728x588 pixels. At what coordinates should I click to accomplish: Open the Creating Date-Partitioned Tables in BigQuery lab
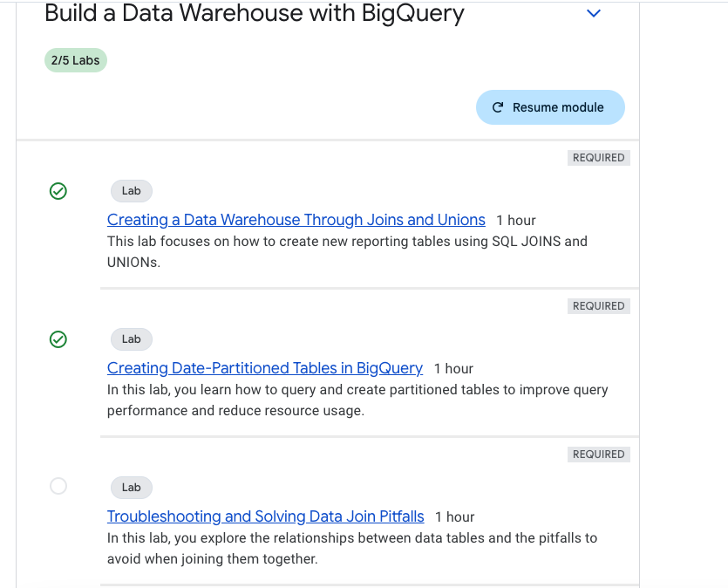[264, 368]
